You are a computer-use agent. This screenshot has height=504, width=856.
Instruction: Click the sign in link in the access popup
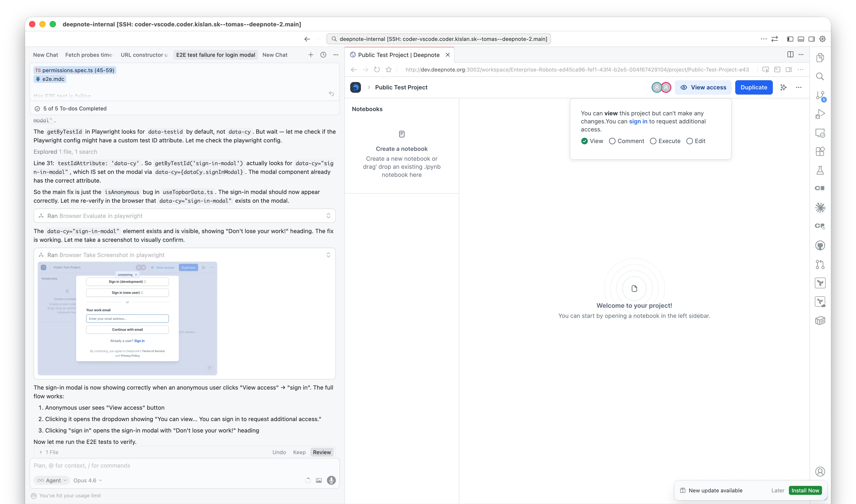[x=638, y=121]
